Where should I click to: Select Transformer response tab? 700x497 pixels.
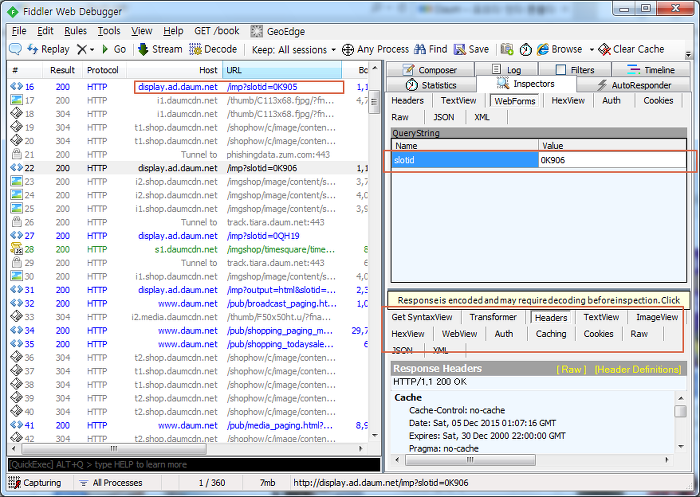click(x=493, y=317)
